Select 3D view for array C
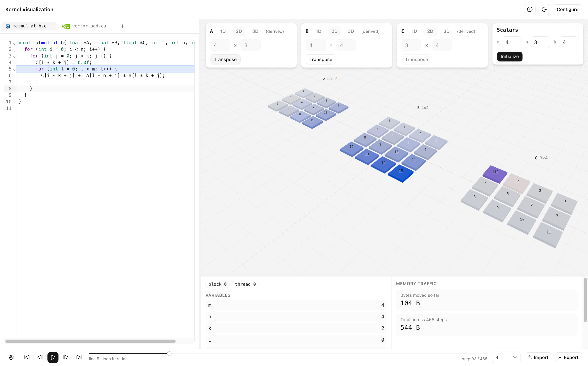 tap(446, 31)
